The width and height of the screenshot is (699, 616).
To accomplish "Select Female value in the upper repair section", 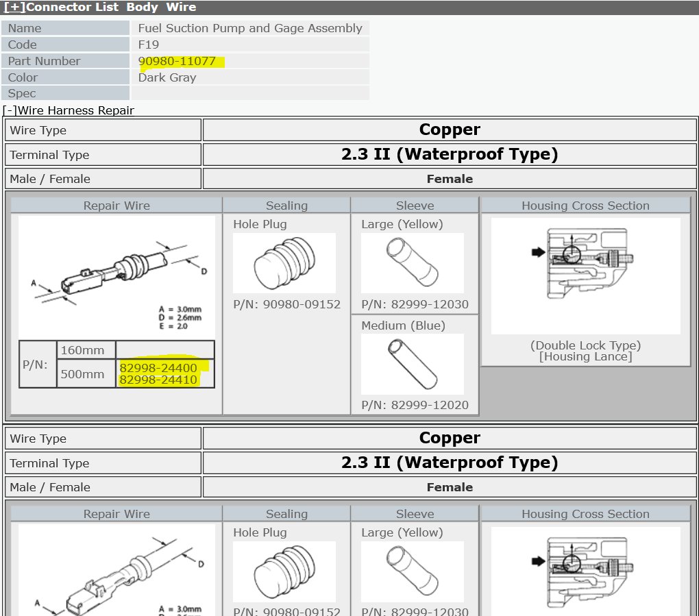I will pos(450,179).
